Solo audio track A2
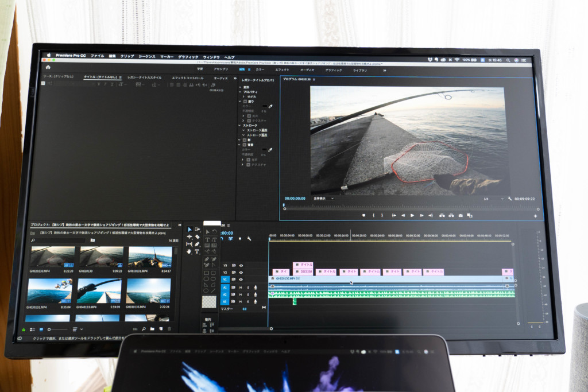The height and width of the screenshot is (392, 588). [x=248, y=294]
